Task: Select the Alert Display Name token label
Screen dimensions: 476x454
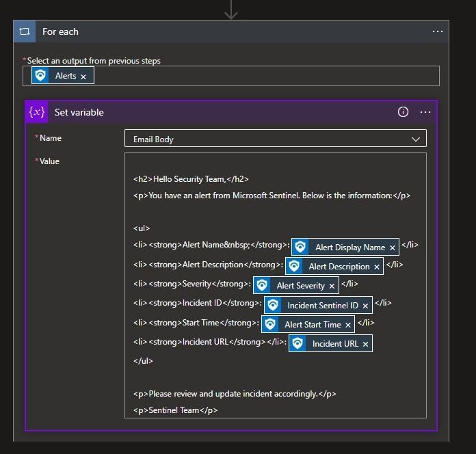Action: click(350, 248)
